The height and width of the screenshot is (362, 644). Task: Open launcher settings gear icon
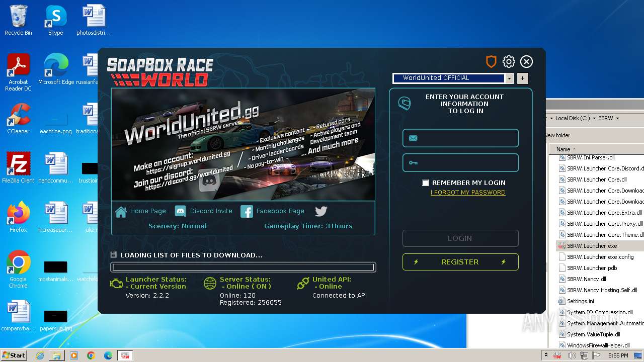pos(509,62)
